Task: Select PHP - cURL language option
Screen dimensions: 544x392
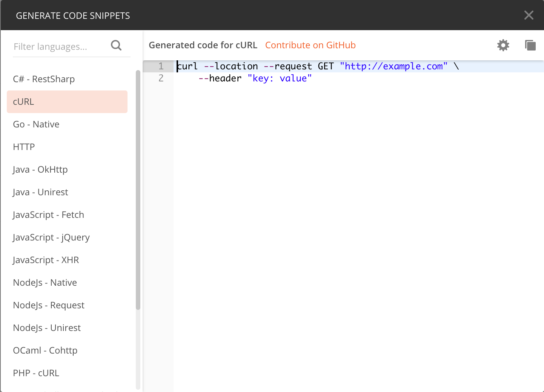Action: point(36,373)
